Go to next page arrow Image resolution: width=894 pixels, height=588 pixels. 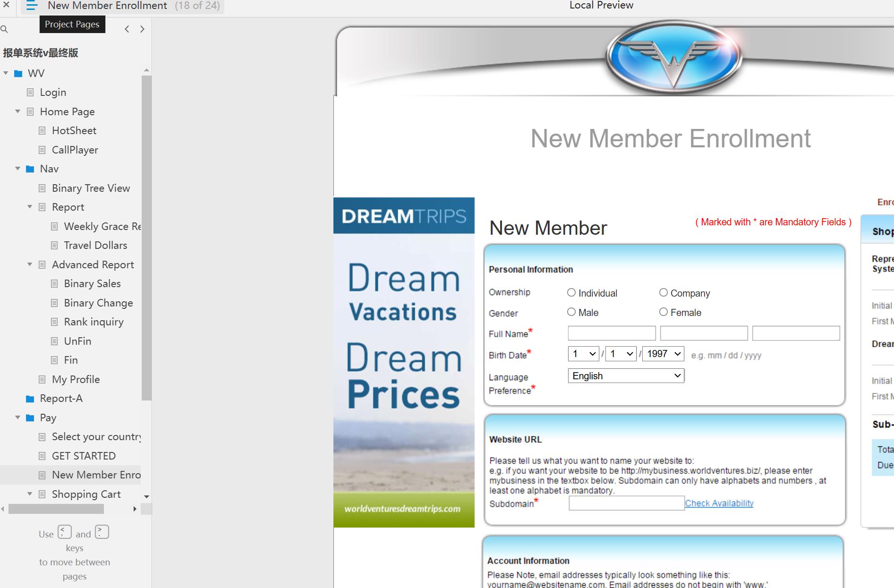(x=142, y=29)
